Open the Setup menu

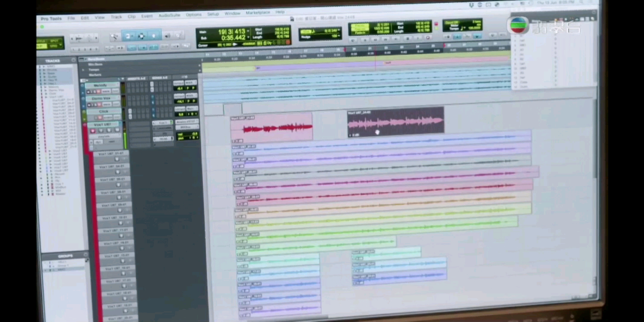coord(213,14)
